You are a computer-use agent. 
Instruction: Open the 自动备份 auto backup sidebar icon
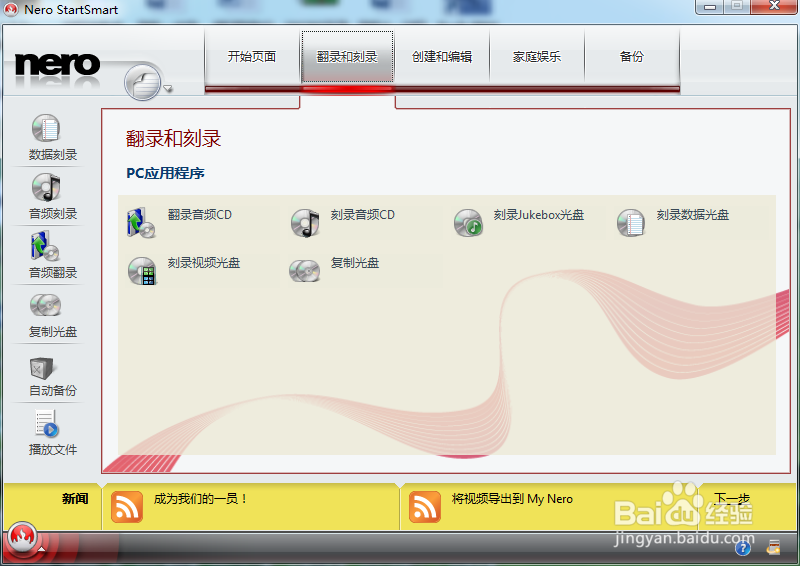[x=42, y=367]
